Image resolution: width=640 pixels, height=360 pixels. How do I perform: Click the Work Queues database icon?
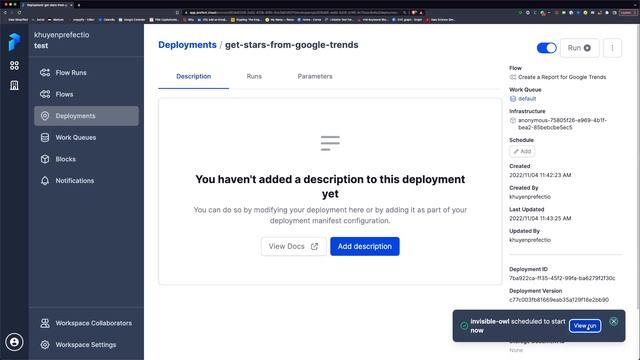(x=45, y=138)
